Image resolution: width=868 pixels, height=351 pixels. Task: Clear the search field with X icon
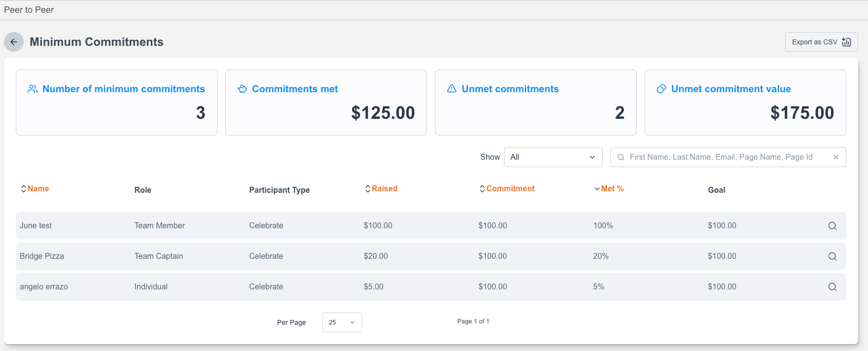[836, 157]
